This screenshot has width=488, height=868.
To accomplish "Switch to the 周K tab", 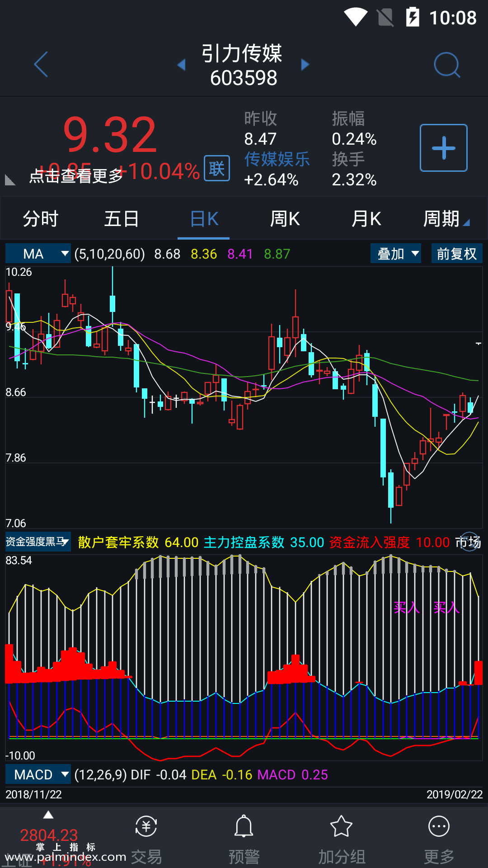I will tap(285, 219).
